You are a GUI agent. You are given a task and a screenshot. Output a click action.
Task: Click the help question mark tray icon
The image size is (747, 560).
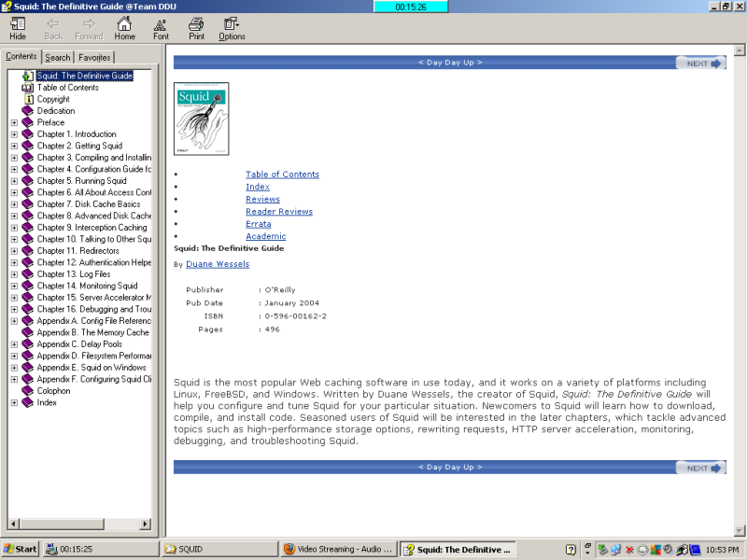tap(571, 550)
